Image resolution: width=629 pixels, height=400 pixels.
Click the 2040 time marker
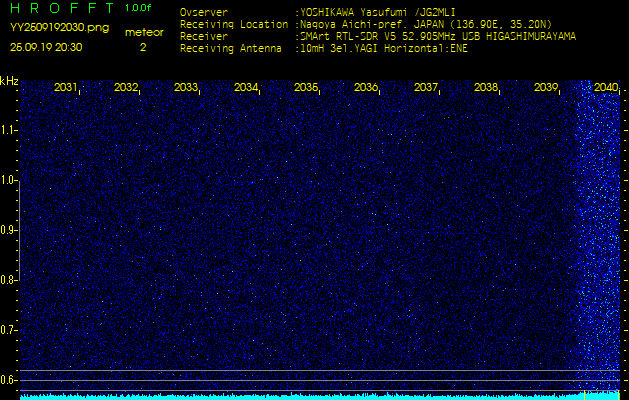point(605,88)
